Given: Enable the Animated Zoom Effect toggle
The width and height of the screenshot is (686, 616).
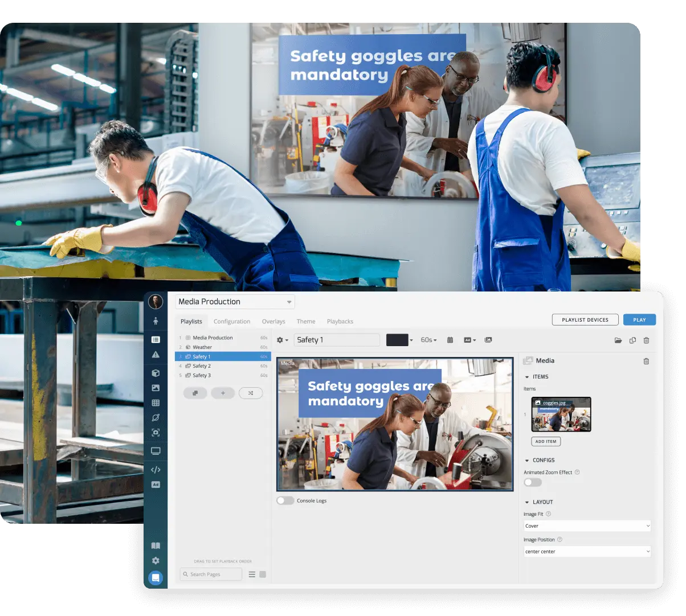Looking at the screenshot, I should [x=533, y=482].
